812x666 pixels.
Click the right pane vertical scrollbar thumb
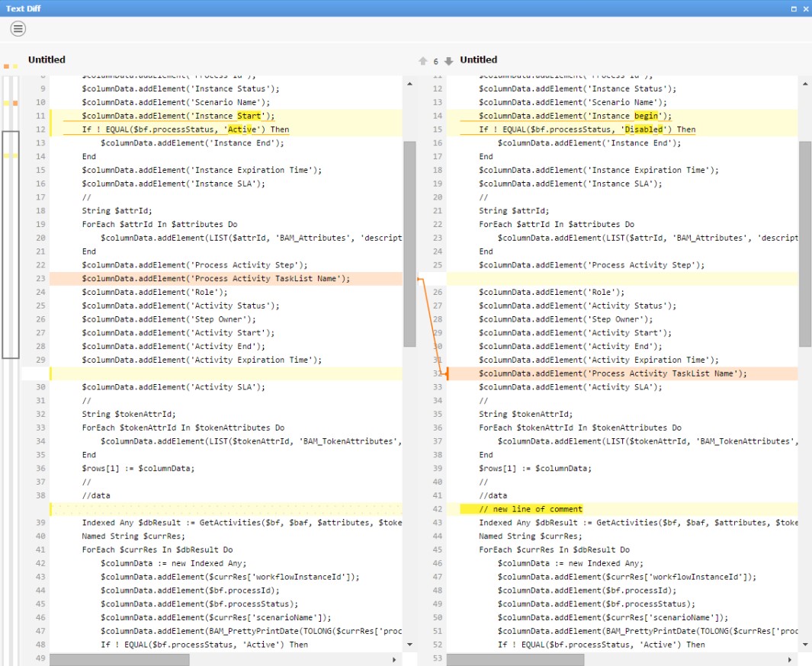coord(805,242)
